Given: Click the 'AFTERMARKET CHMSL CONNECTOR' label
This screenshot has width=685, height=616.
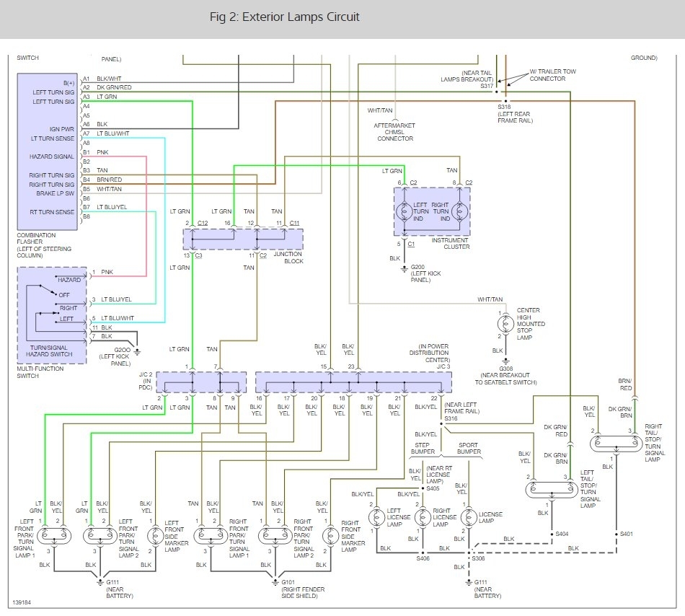Looking at the screenshot, I should [395, 132].
